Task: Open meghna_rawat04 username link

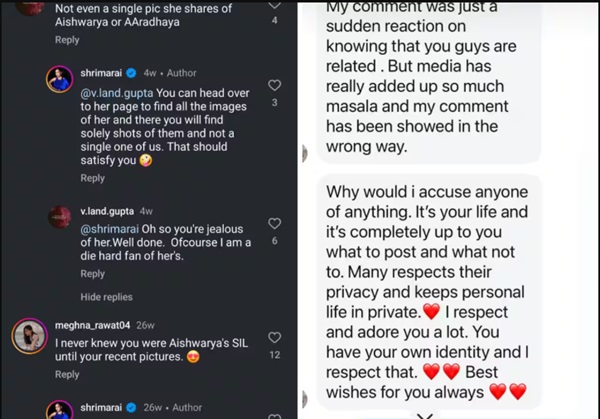Action: [x=94, y=323]
